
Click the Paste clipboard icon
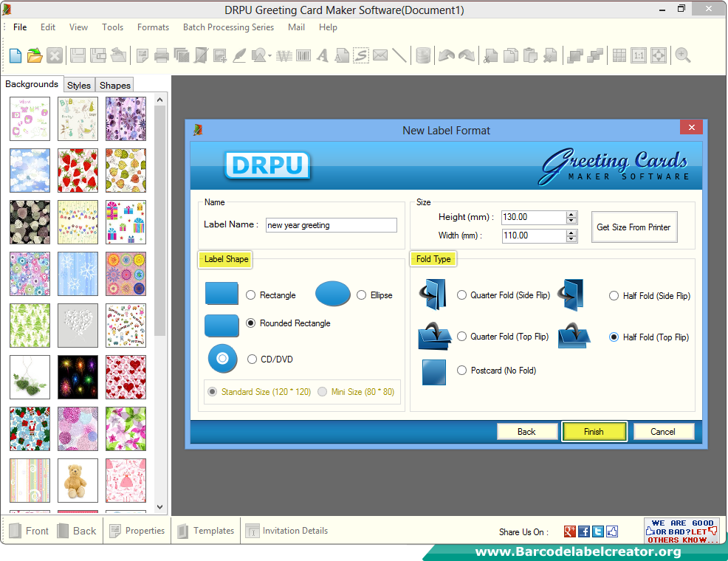click(530, 55)
